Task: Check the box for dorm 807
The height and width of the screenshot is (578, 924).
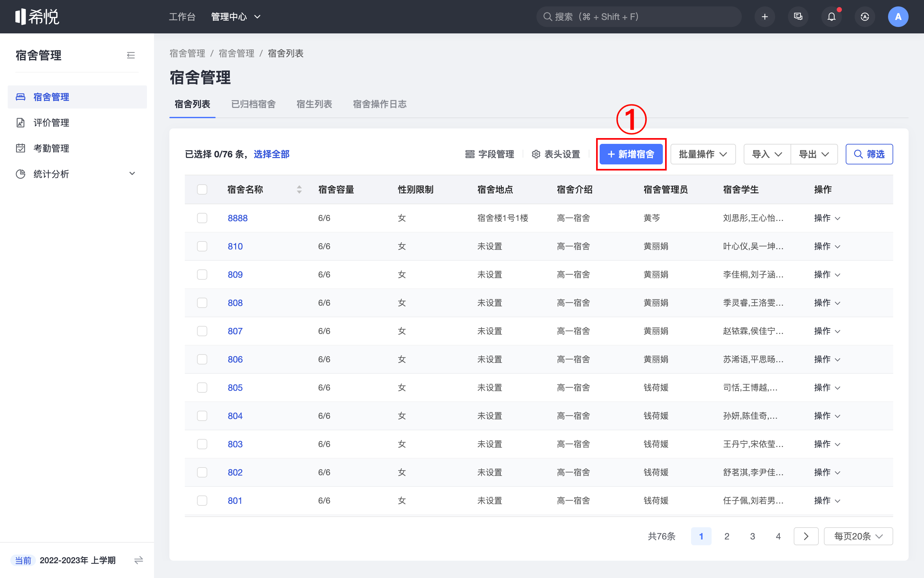Action: tap(202, 331)
